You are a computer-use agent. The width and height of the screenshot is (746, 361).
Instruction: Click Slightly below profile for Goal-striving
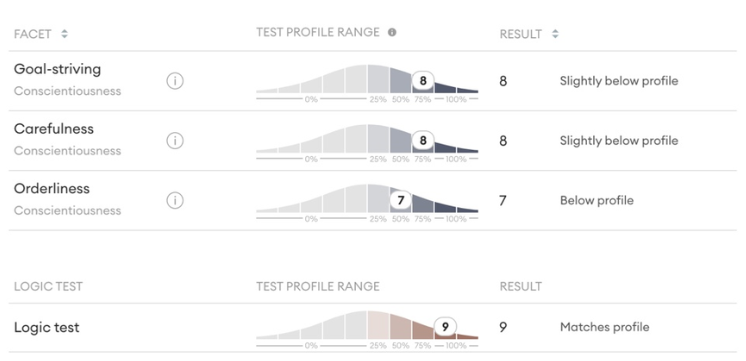(x=619, y=81)
